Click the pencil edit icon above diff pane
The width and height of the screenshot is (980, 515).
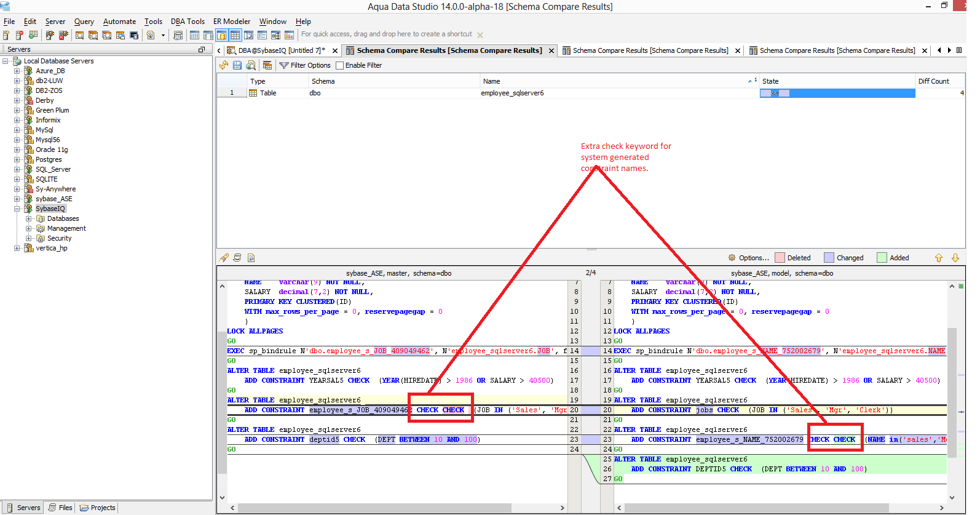[x=224, y=258]
